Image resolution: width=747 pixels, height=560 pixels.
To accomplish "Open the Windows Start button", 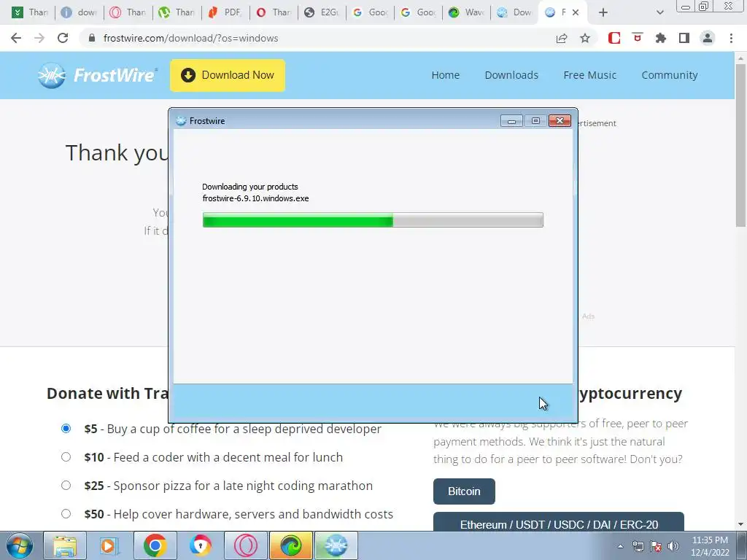I will (20, 545).
